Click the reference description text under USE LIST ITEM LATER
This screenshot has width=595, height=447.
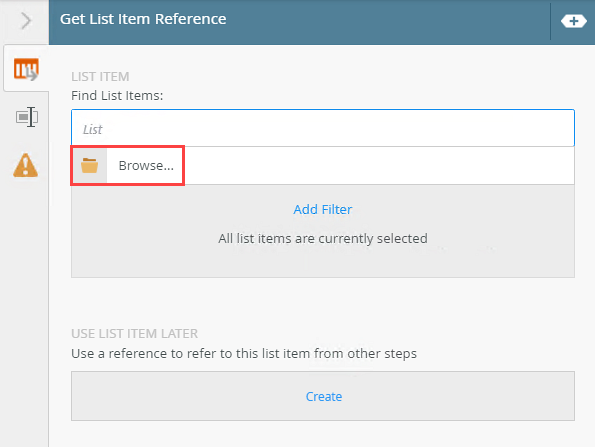(x=244, y=354)
